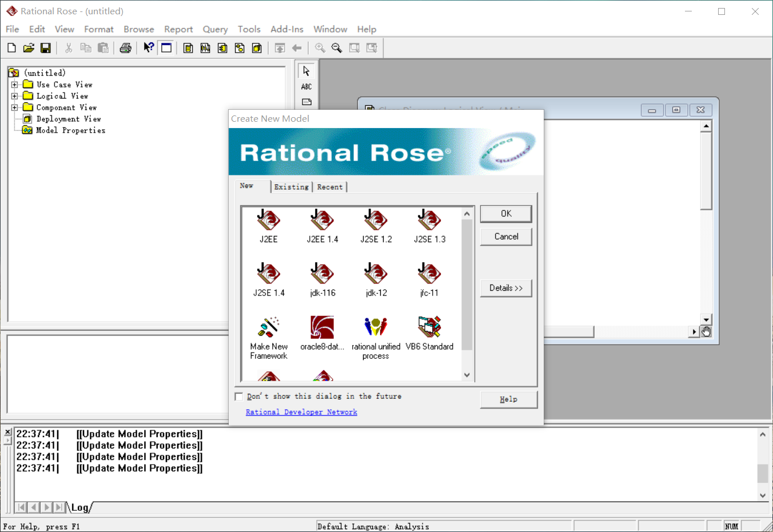Print the current diagram via Print icon
This screenshot has height=532, width=773.
(126, 47)
